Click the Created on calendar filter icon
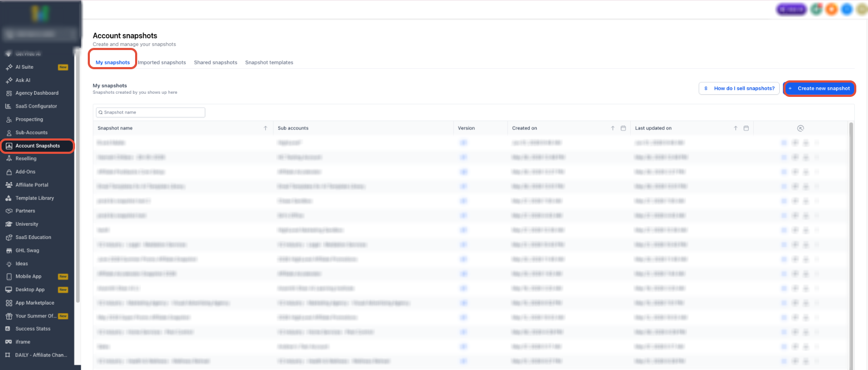Viewport: 868px width, 370px height. click(x=623, y=128)
